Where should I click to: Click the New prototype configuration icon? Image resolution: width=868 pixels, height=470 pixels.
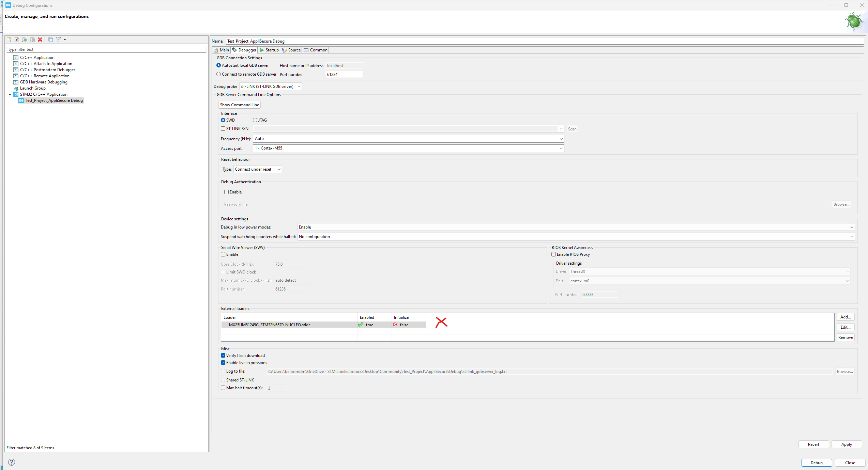click(16, 40)
